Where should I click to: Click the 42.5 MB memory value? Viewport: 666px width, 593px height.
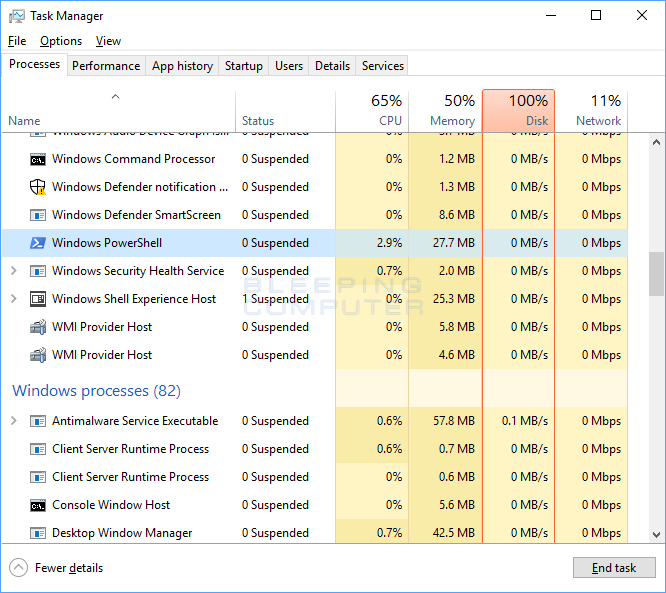click(x=454, y=533)
